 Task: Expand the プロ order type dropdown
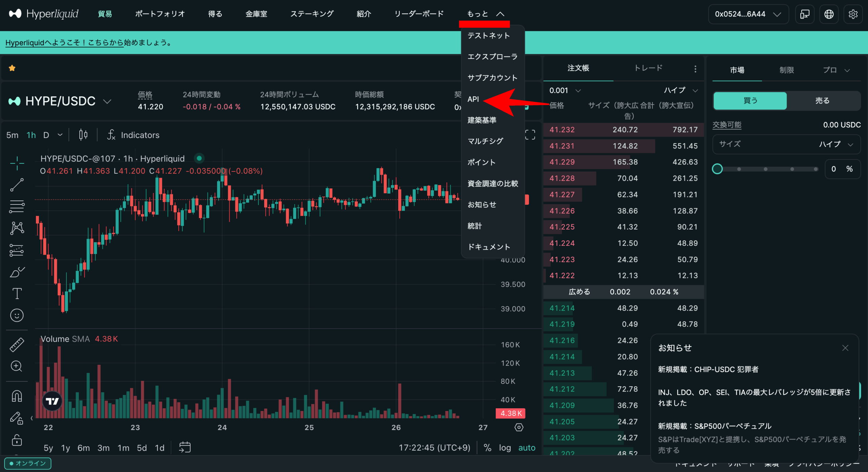(836, 70)
